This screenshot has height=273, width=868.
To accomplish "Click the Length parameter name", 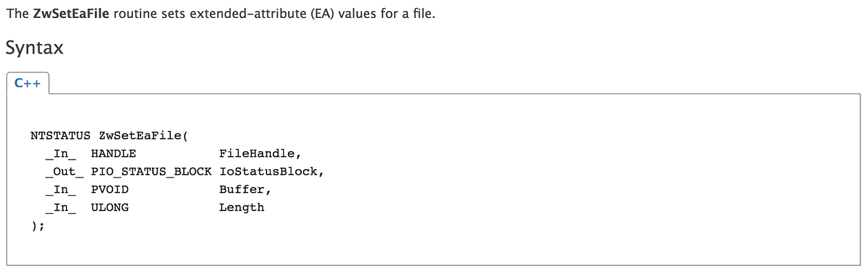I will click(242, 207).
